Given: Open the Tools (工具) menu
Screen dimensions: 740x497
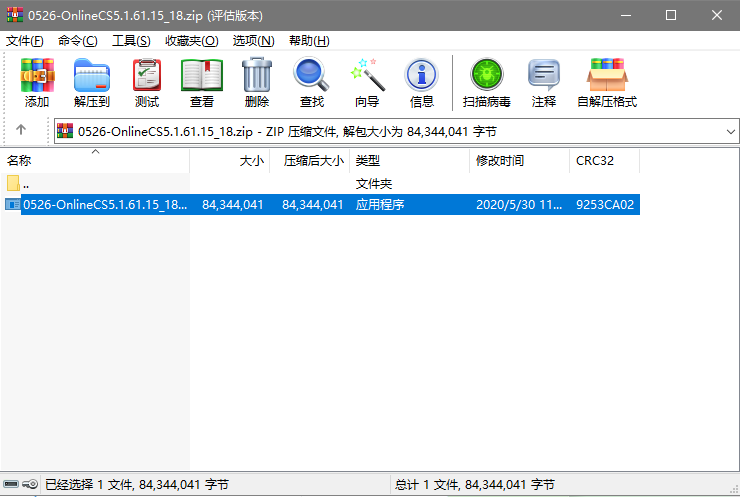Looking at the screenshot, I should 131,40.
